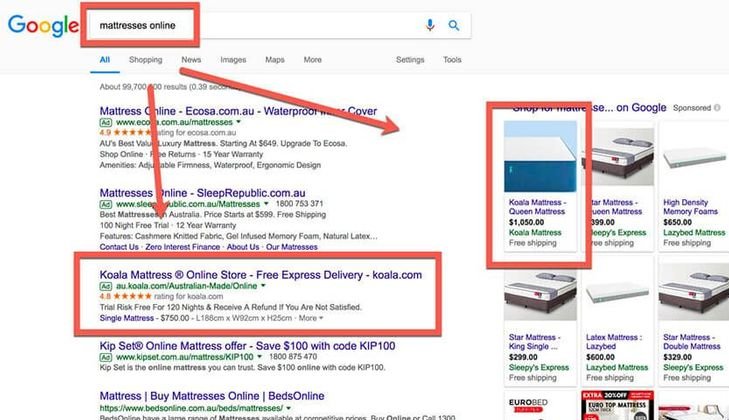Image resolution: width=729 pixels, height=420 pixels.
Task: Open the High Density Memory Foams title
Action: (x=690, y=207)
